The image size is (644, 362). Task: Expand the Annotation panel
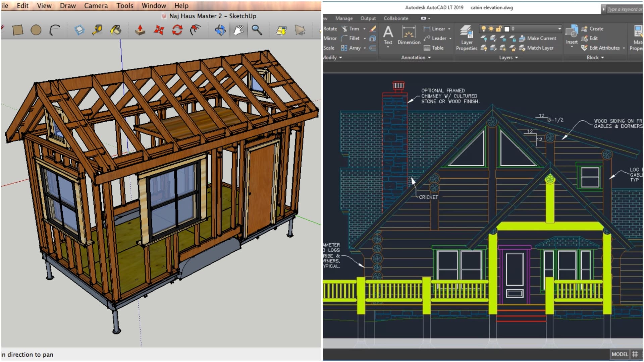click(429, 57)
